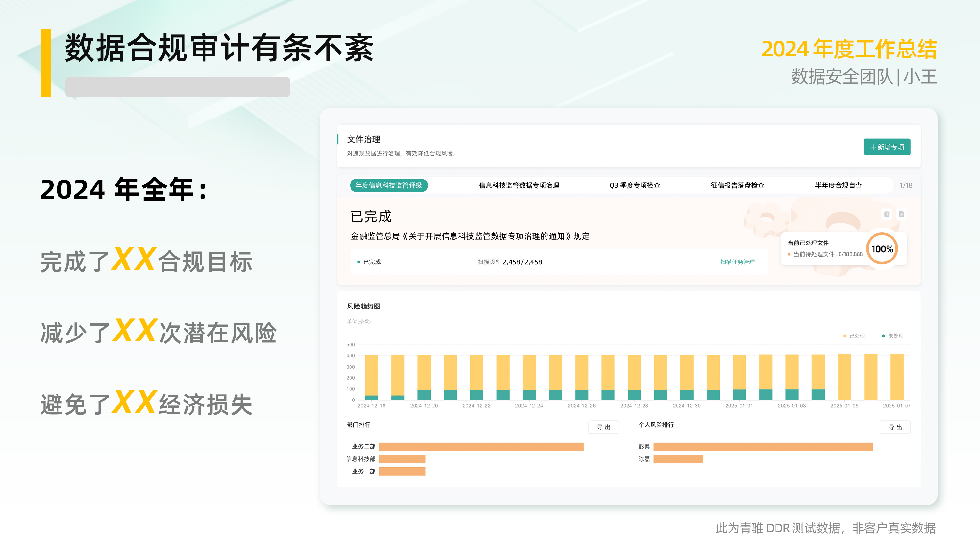Click the trash delete icon
Image resolution: width=980 pixels, height=551 pixels.
click(x=887, y=214)
